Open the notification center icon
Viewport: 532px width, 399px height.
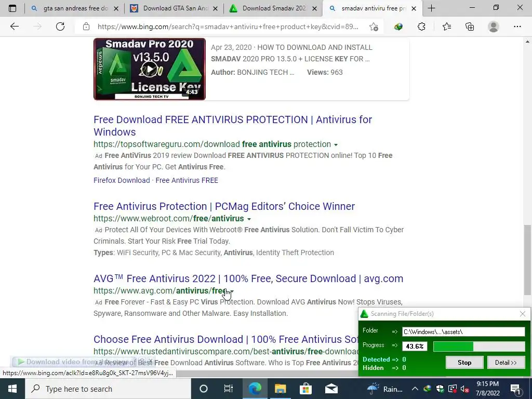click(x=515, y=389)
